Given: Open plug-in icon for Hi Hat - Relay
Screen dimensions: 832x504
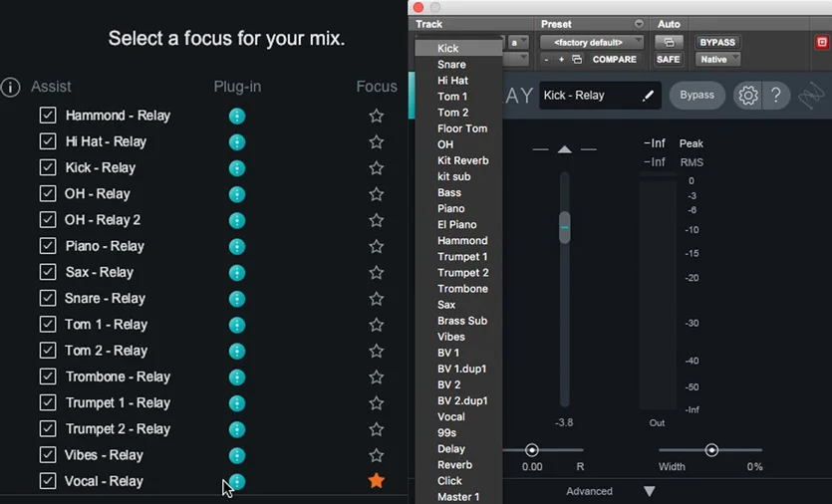Looking at the screenshot, I should point(237,141).
